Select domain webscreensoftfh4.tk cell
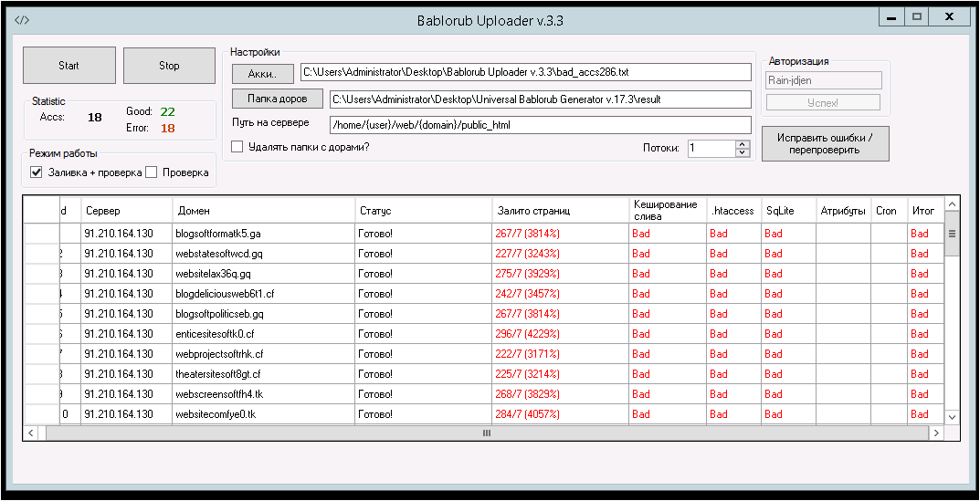 point(264,394)
